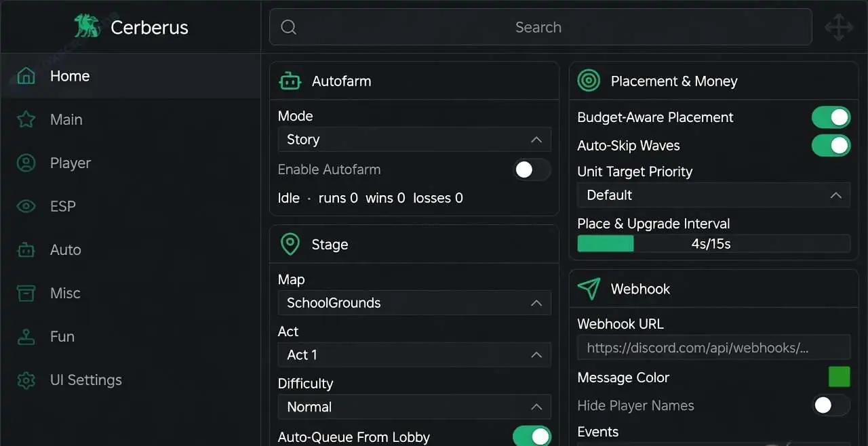This screenshot has height=446, width=868.
Task: Turn off Budget-Aware Placement toggle
Action: click(x=831, y=117)
